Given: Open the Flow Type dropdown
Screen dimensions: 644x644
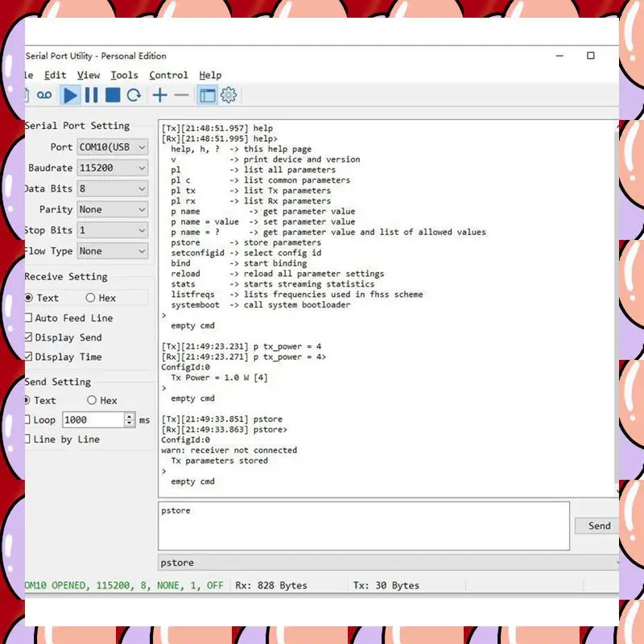Looking at the screenshot, I should (x=112, y=251).
